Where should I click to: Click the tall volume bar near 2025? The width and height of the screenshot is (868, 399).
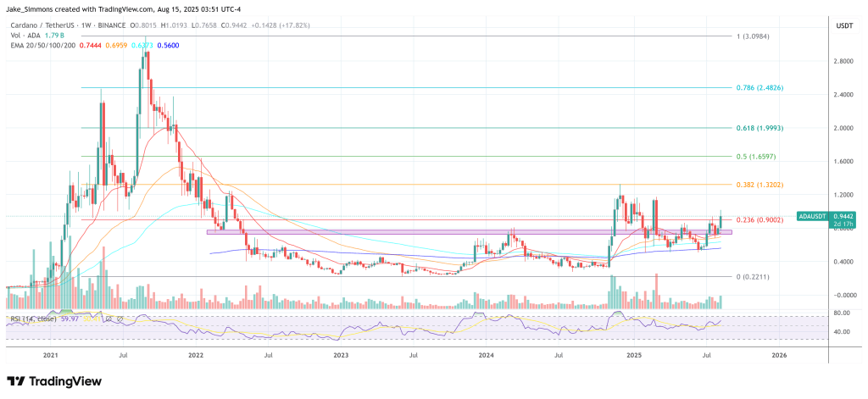tap(657, 291)
